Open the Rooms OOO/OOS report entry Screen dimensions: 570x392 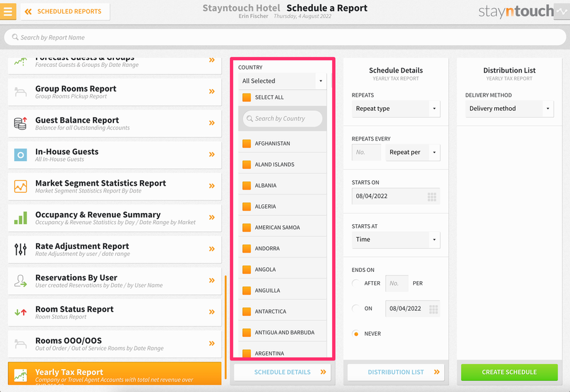pos(115,343)
